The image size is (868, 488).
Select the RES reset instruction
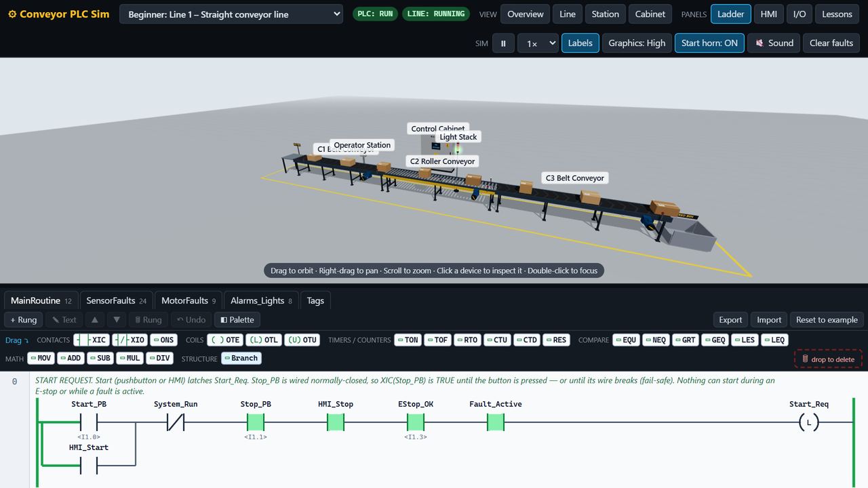556,340
